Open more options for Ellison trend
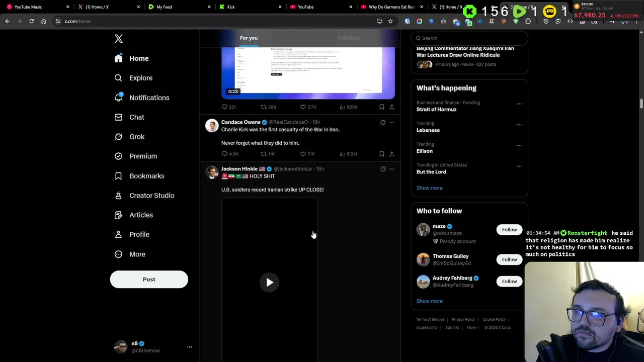This screenshot has height=362, width=644. 519,146
